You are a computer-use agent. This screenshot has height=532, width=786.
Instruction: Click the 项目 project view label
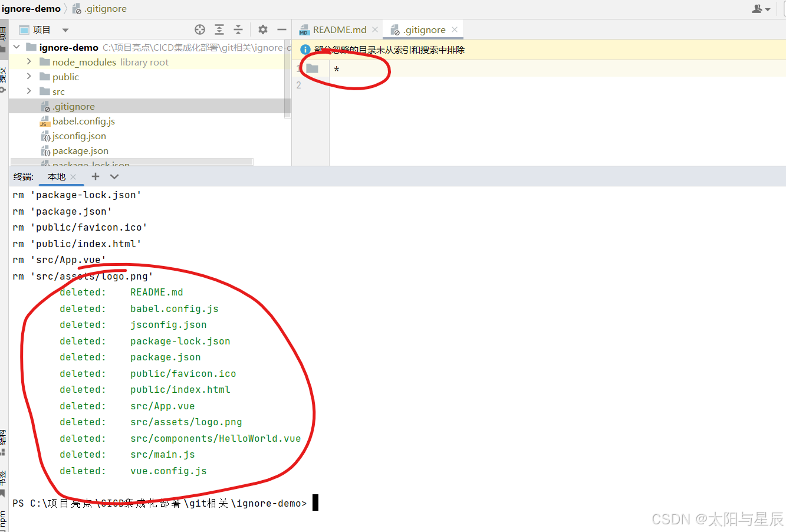(41, 29)
